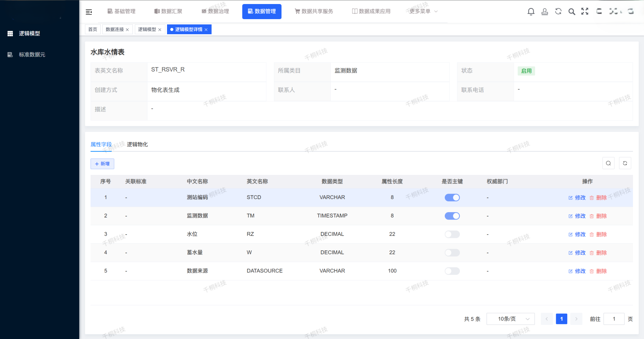
Task: Click the trash icon for the 蓄水量 row
Action: [x=592, y=253]
